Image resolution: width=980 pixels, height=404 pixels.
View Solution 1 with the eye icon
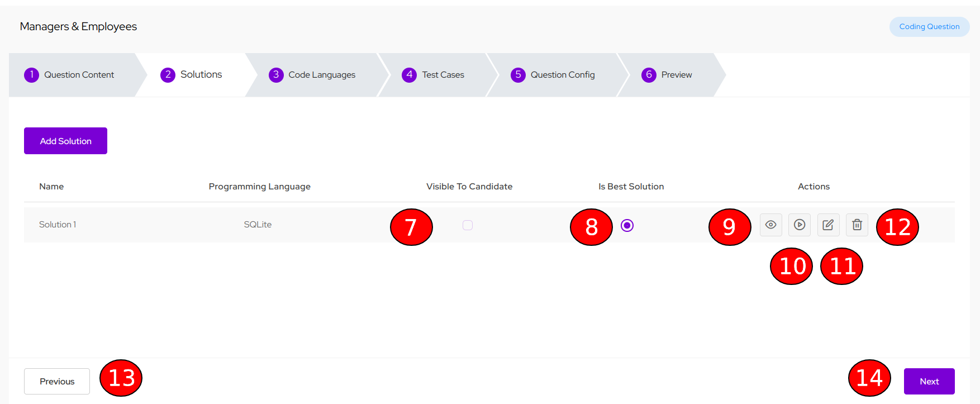[770, 225]
